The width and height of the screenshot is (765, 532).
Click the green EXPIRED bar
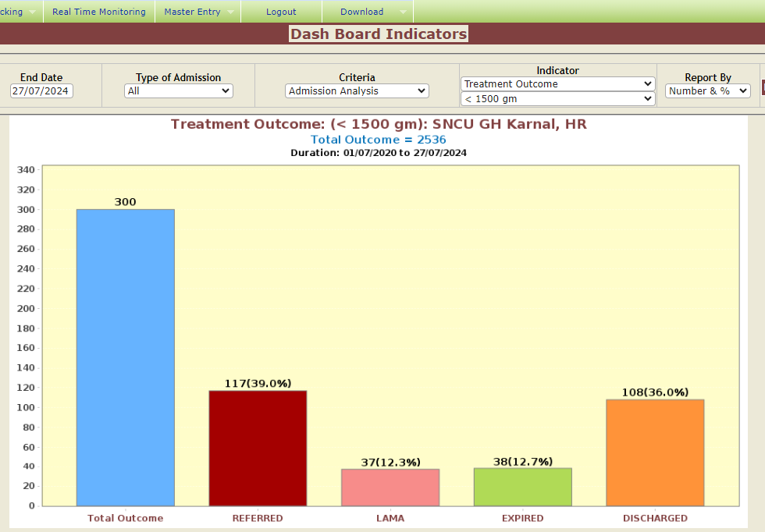(x=522, y=487)
